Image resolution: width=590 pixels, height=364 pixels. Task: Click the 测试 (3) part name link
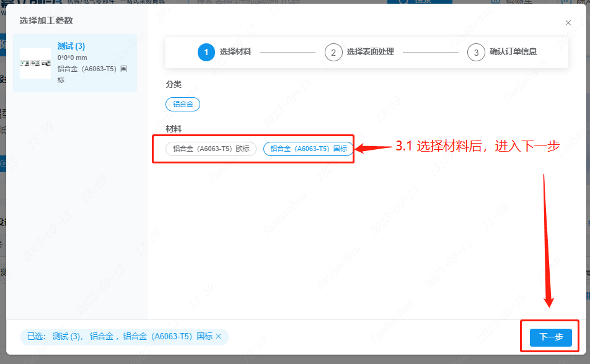tap(71, 46)
